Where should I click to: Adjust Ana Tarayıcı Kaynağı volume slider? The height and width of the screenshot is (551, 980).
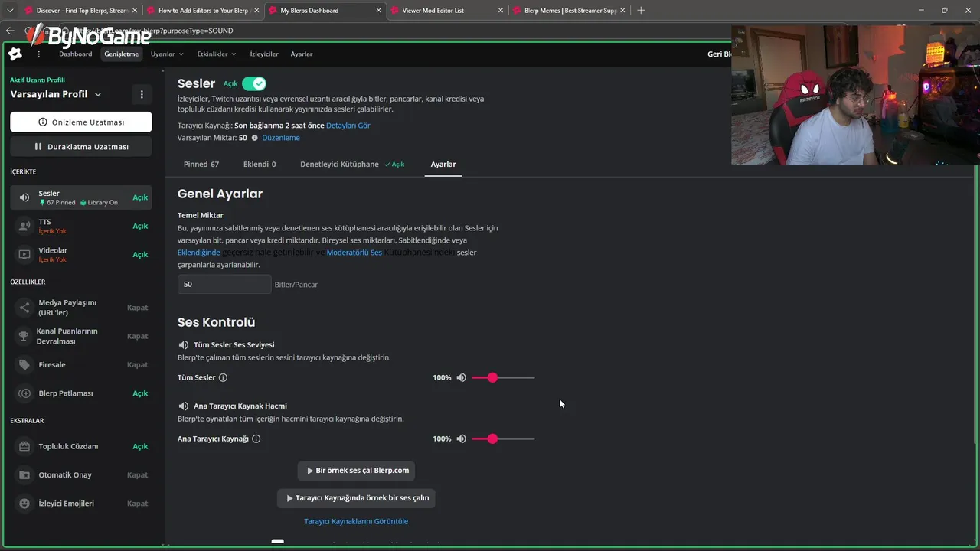tap(503, 439)
